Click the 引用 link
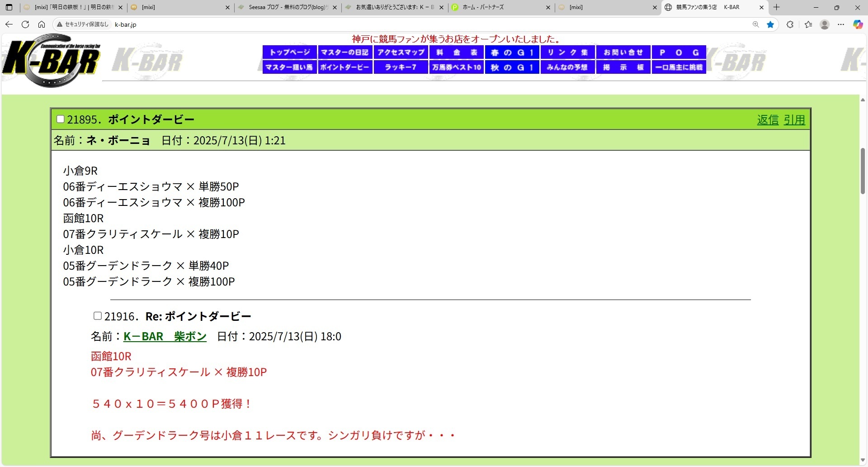This screenshot has width=868, height=467. pyautogui.click(x=794, y=120)
